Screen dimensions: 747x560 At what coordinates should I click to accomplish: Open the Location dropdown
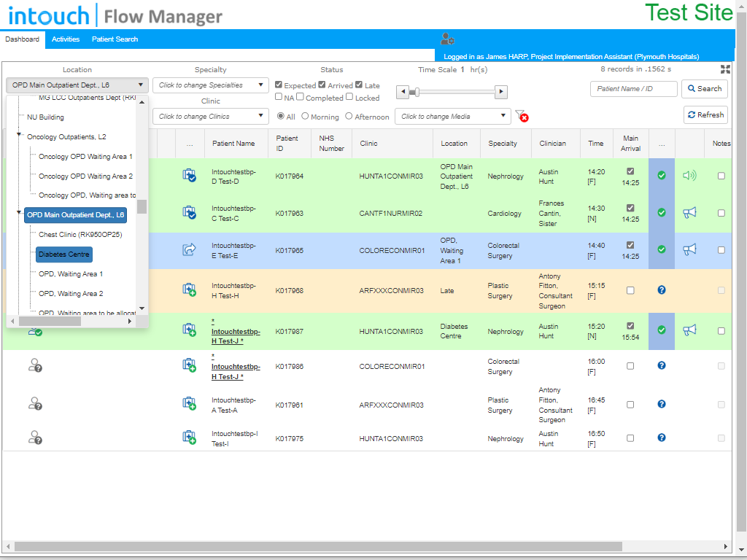click(77, 85)
